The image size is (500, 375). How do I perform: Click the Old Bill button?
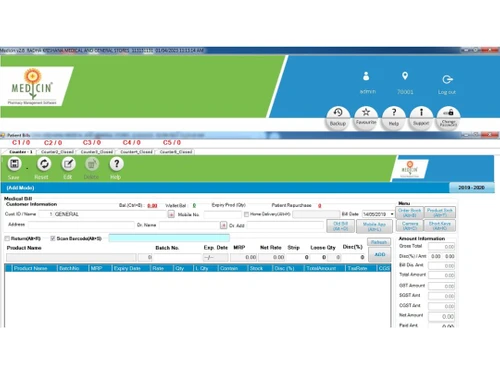340,226
